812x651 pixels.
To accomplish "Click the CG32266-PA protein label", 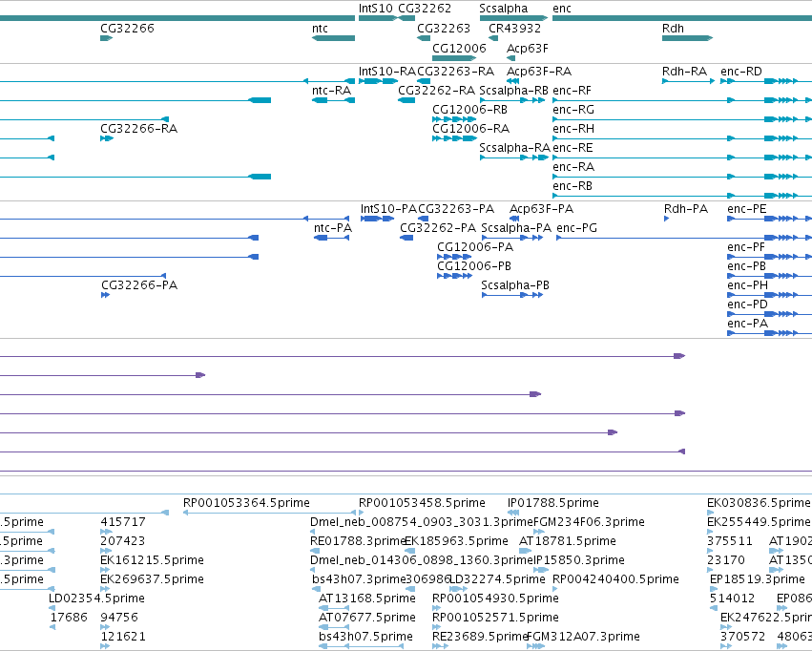I will (139, 285).
